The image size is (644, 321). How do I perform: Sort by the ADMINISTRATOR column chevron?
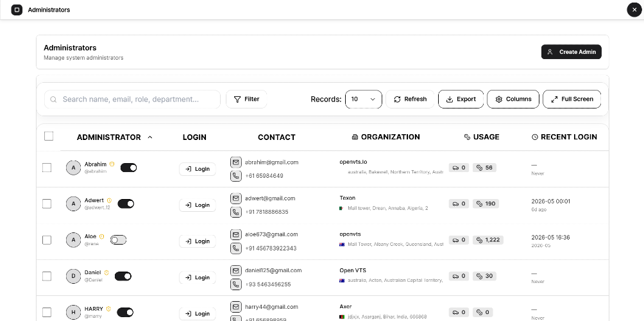point(150,137)
